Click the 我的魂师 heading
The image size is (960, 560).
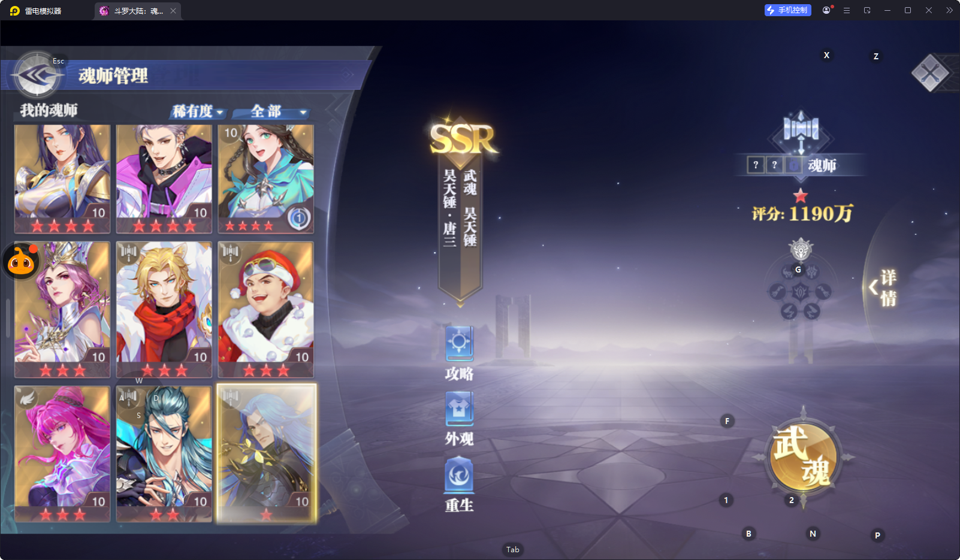pos(49,110)
